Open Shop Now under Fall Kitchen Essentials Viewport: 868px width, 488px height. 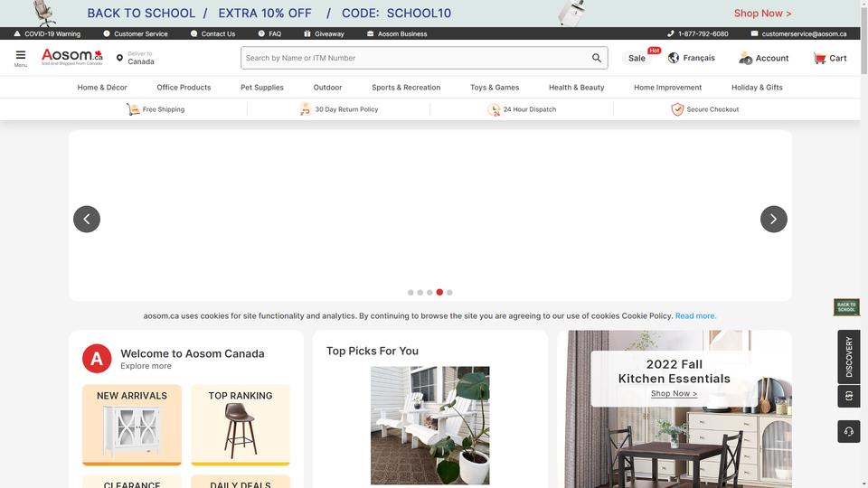tap(674, 393)
